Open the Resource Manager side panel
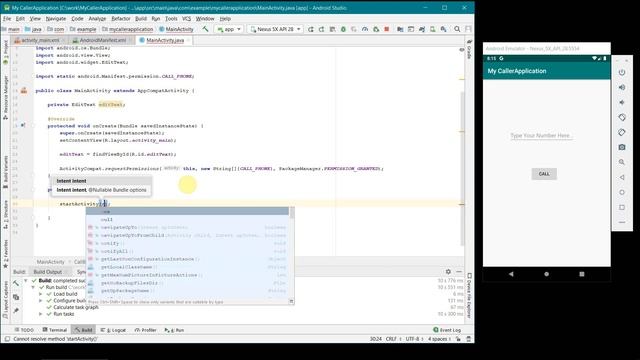This screenshot has width=640, height=360. tap(6, 97)
